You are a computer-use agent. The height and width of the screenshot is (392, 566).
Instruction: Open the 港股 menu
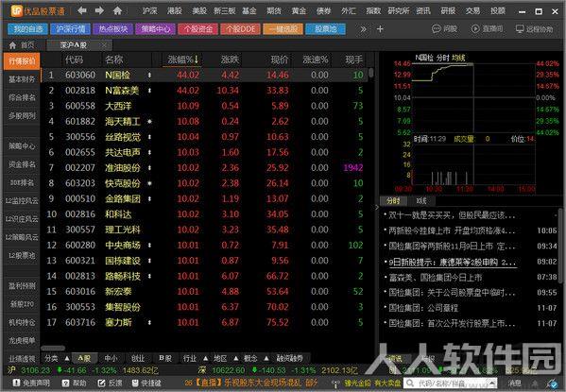coord(175,10)
